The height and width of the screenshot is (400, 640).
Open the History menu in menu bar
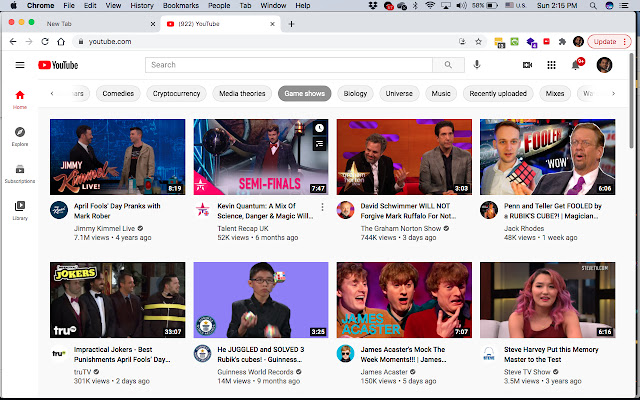pos(142,6)
